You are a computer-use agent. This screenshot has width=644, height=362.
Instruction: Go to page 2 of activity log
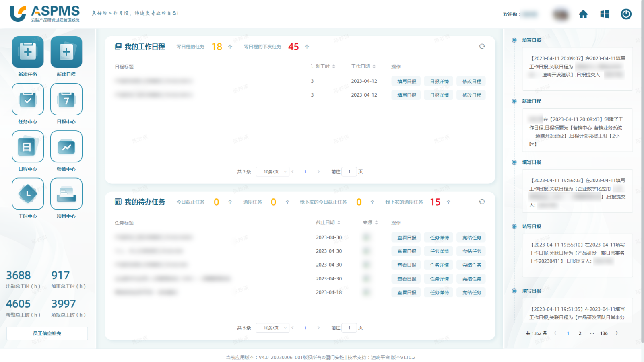(x=580, y=333)
